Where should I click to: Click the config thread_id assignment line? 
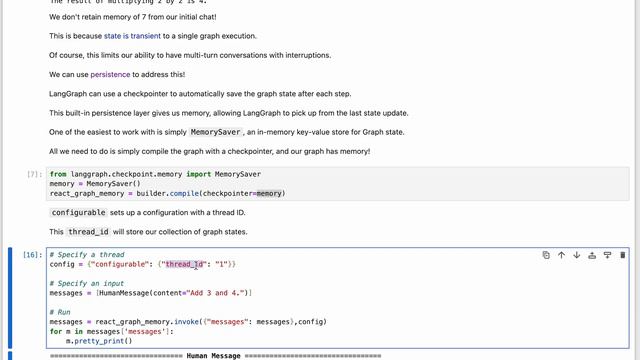pyautogui.click(x=143, y=264)
